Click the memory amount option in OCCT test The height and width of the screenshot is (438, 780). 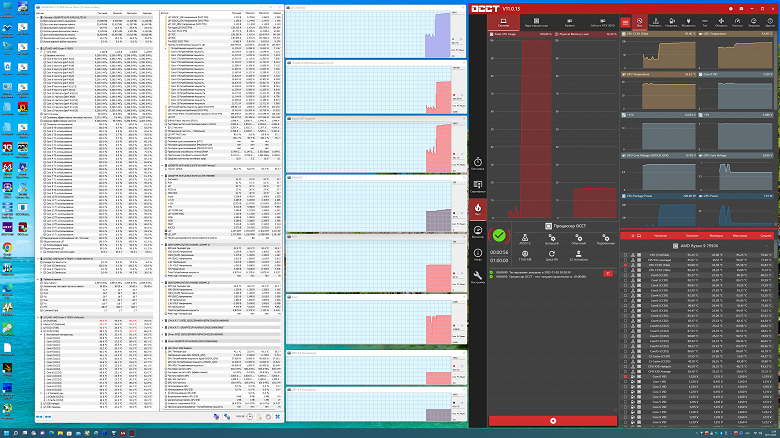tap(525, 256)
